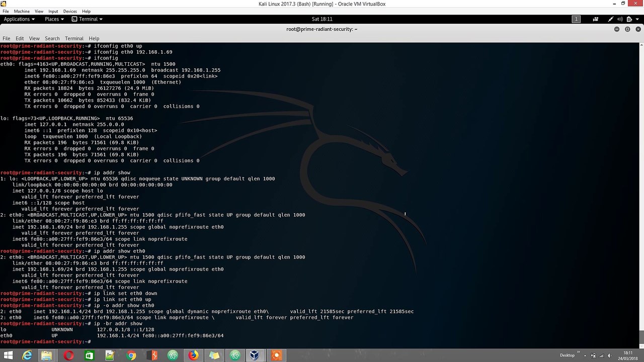644x362 pixels.
Task: Click the Atom icon left of VirtualBox
Action: coord(235,355)
